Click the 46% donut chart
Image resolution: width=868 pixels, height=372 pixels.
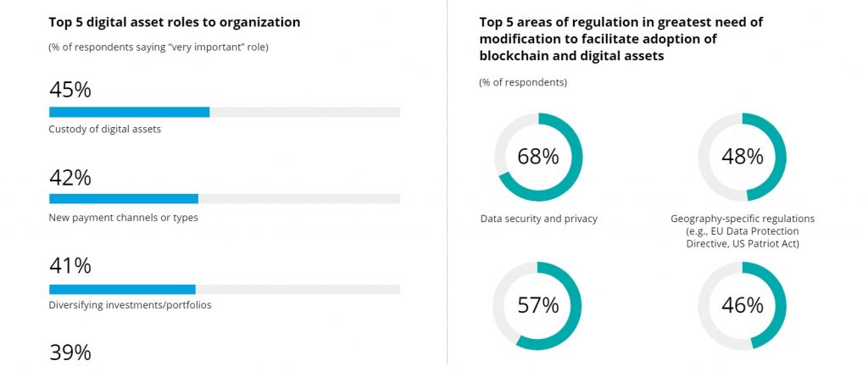click(x=742, y=305)
